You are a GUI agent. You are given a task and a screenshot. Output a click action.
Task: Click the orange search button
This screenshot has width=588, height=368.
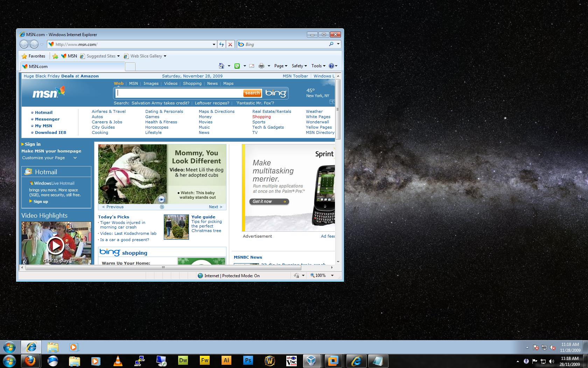(x=252, y=93)
